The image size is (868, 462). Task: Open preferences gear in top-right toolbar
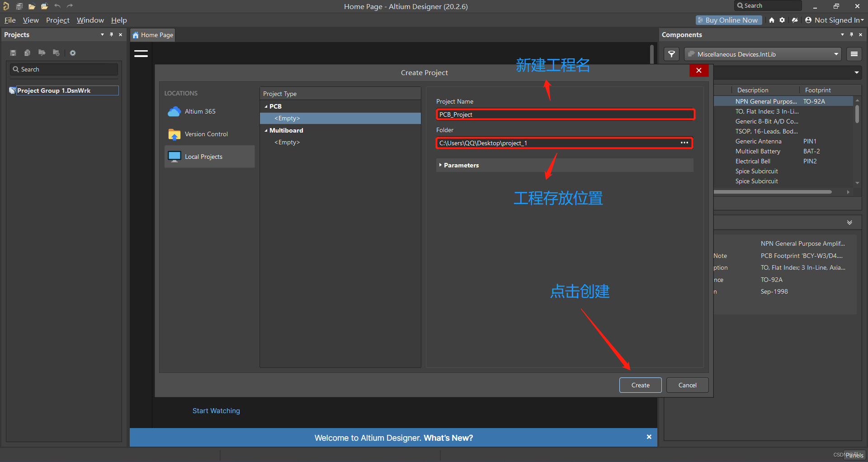point(782,20)
